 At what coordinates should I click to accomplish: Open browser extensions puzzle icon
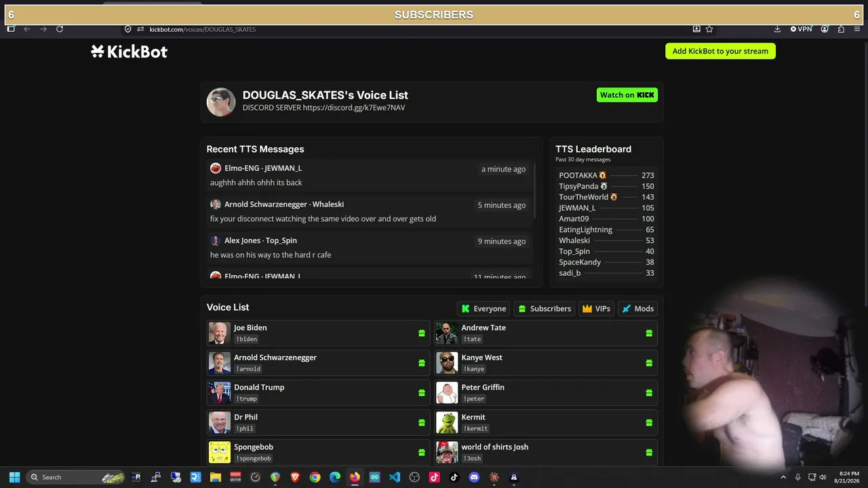point(841,29)
